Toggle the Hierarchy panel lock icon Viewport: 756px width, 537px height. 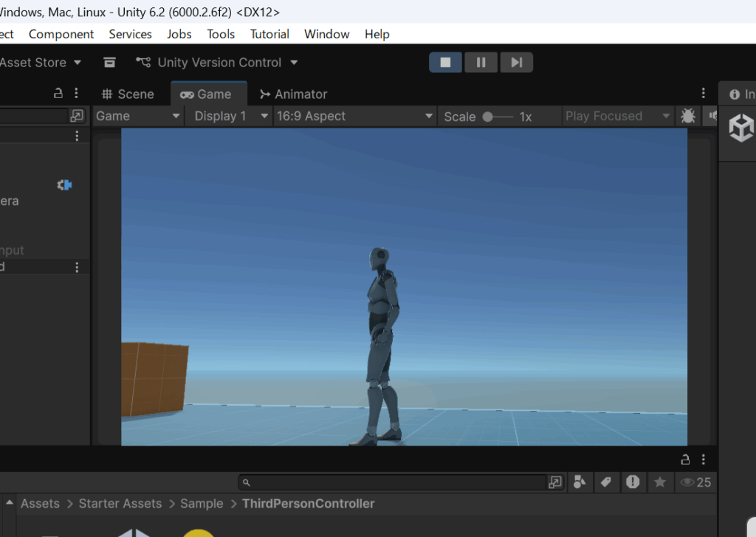(x=58, y=94)
